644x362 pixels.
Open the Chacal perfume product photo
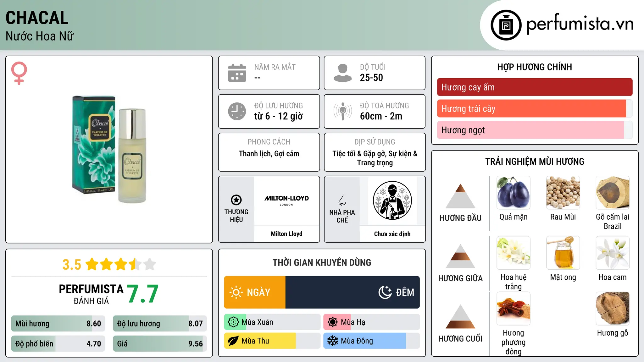[109, 150]
